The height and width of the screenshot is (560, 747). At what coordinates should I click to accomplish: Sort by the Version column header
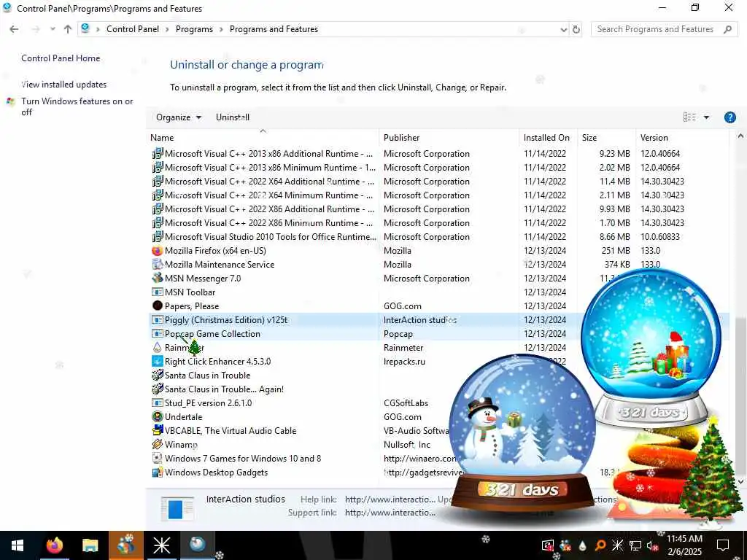(x=682, y=138)
